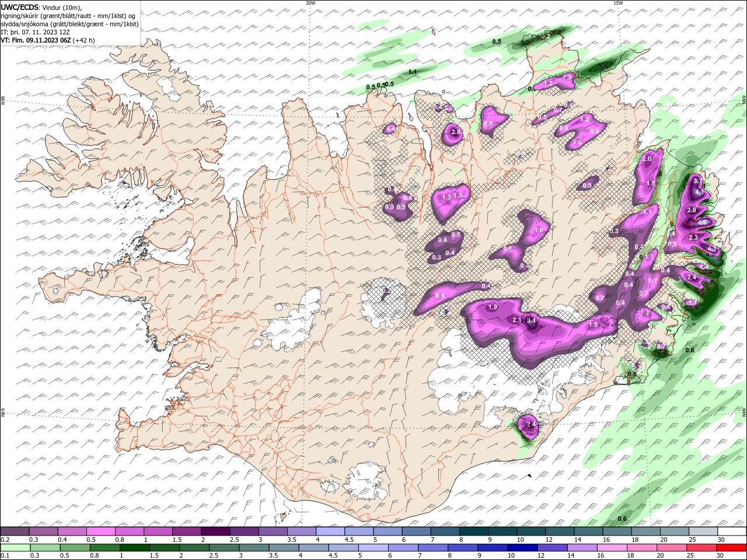The height and width of the screenshot is (560, 747).
Task: Select the 'VT: Fim. 09.11.2023 06Z' valid time
Action: coord(36,40)
